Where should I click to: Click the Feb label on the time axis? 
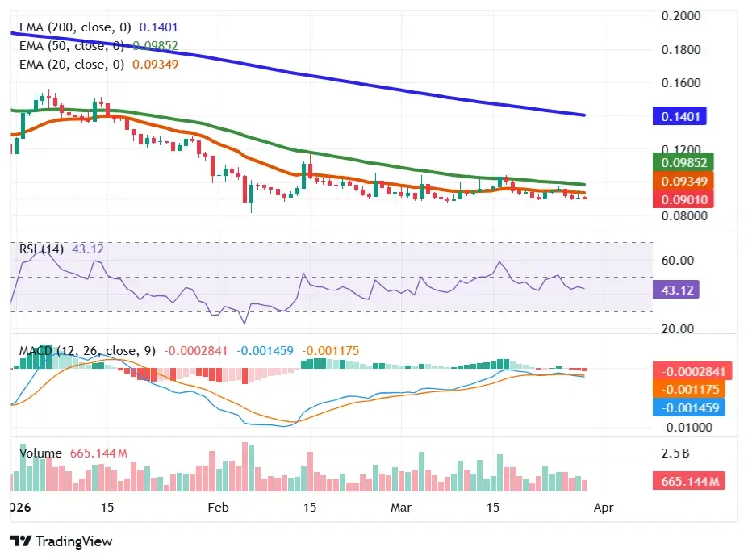(x=217, y=508)
